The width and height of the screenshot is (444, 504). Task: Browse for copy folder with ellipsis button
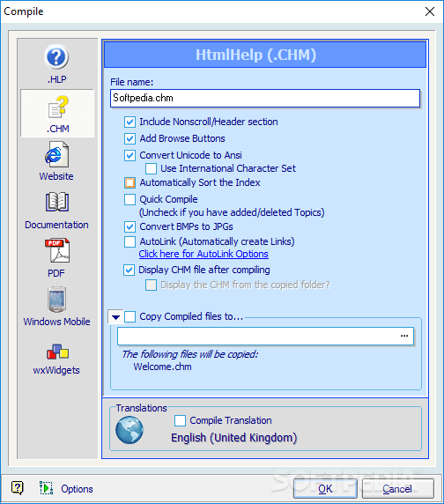click(404, 336)
